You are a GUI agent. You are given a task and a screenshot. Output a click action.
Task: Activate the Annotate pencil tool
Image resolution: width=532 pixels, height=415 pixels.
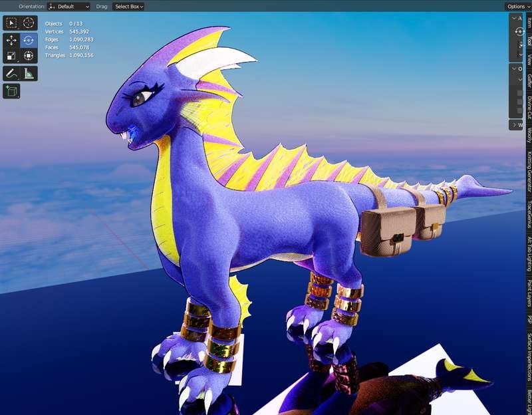[x=11, y=74]
